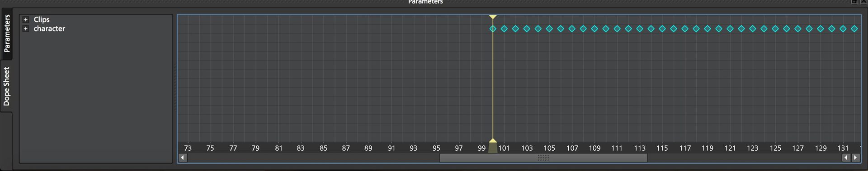Select the keyframe diamond at frame 100

click(493, 28)
